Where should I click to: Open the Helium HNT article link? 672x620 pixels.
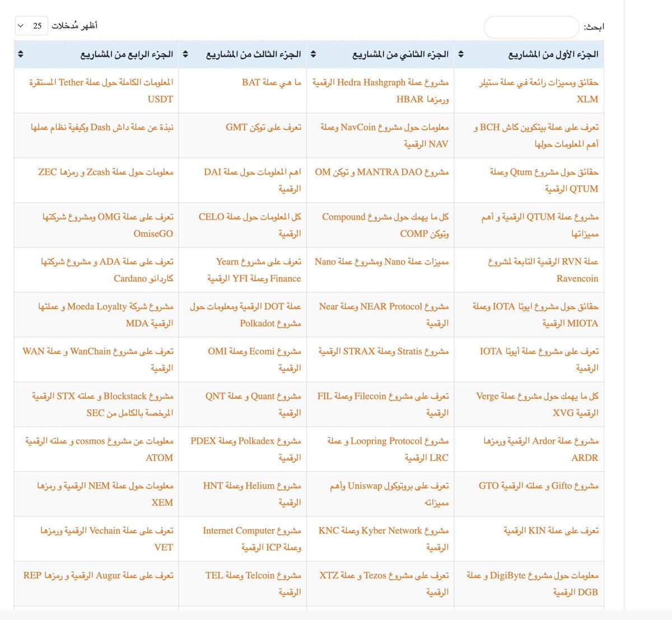coord(252,494)
